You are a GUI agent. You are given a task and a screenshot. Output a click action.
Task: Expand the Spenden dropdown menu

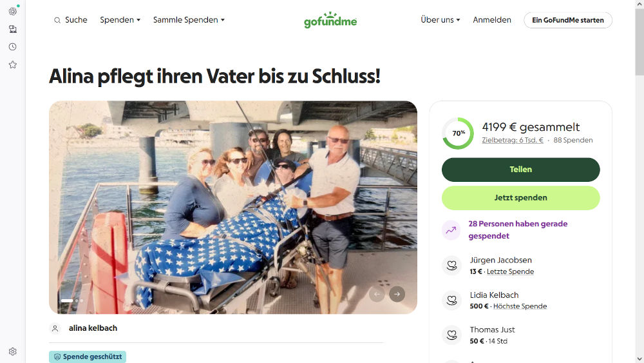pyautogui.click(x=120, y=20)
